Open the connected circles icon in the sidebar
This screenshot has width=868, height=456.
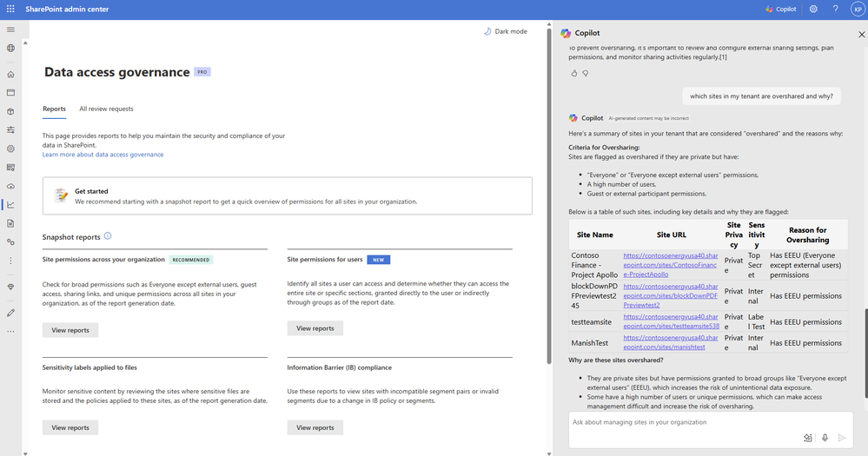pyautogui.click(x=10, y=241)
